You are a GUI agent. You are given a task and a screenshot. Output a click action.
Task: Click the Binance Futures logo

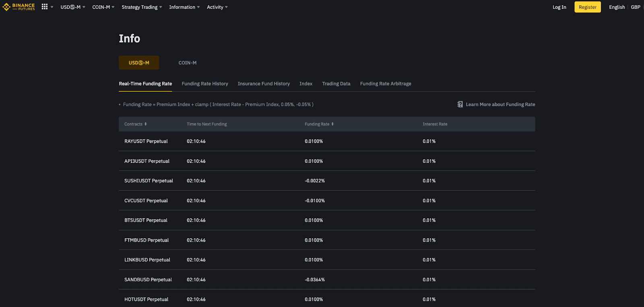[19, 7]
